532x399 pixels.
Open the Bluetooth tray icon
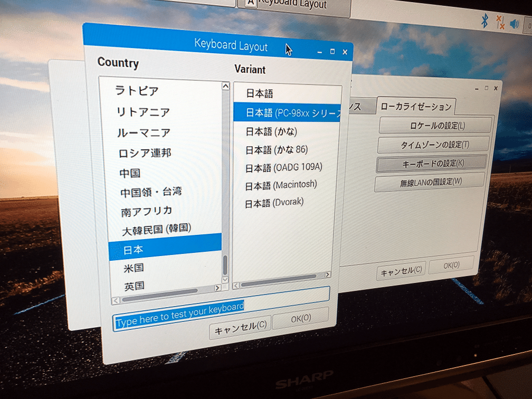(x=485, y=21)
